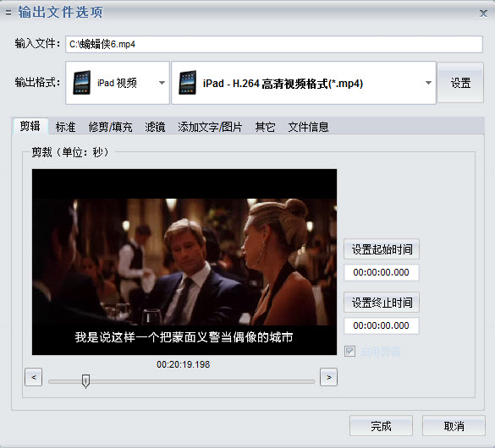The image size is (495, 448).
Task: Click the 输出格式 label
Action: pyautogui.click(x=37, y=82)
